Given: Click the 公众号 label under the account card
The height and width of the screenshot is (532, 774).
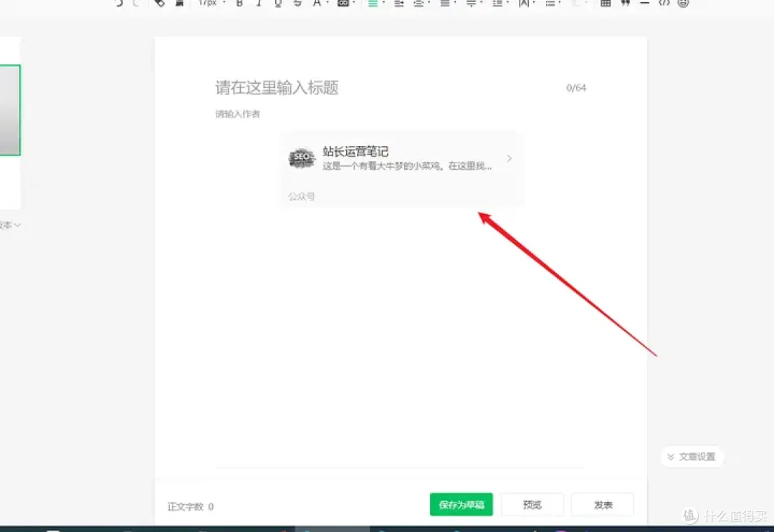Looking at the screenshot, I should pos(302,196).
